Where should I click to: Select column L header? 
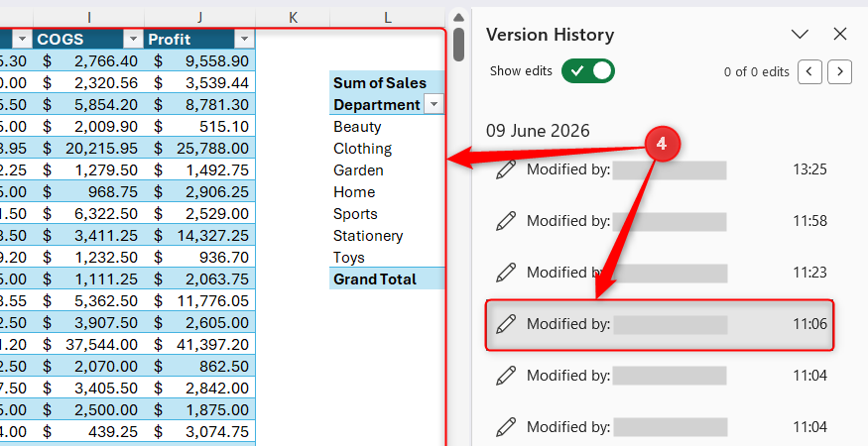[x=388, y=18]
